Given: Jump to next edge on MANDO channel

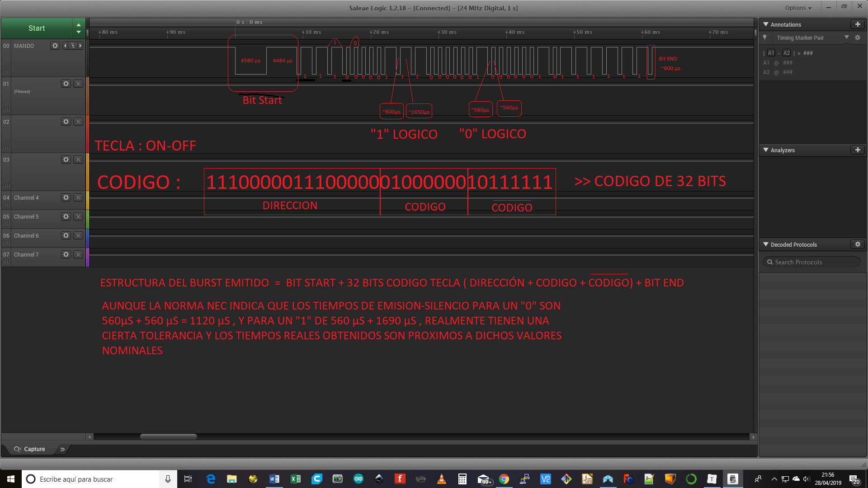Looking at the screenshot, I should pyautogui.click(x=80, y=46).
